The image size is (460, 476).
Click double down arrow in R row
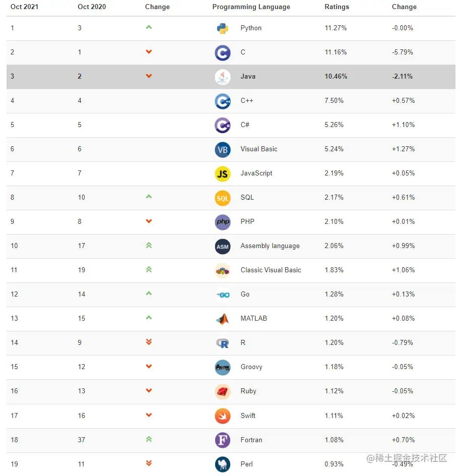pyautogui.click(x=149, y=342)
